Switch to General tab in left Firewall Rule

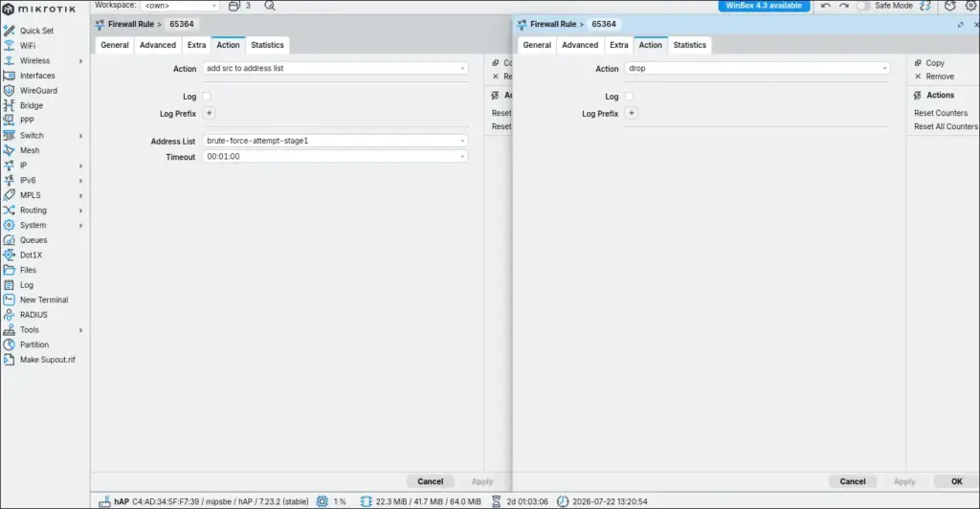[115, 45]
